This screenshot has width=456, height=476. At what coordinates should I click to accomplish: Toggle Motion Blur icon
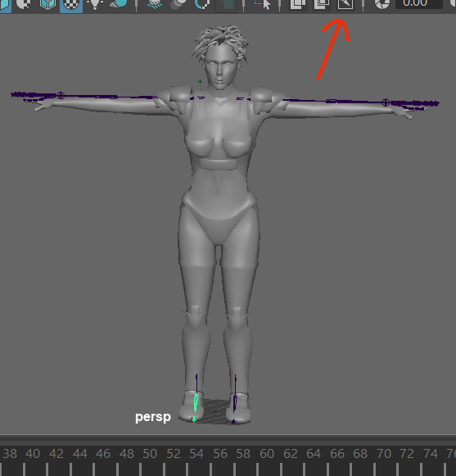178,4
